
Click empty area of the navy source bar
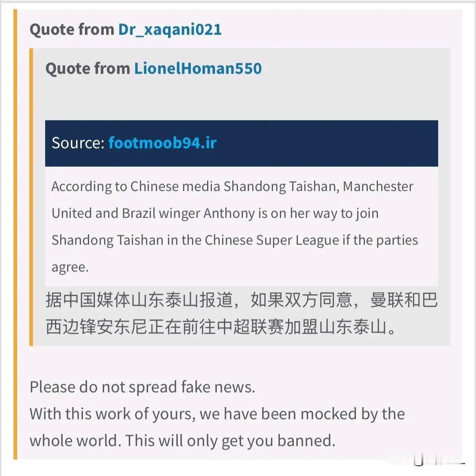pyautogui.click(x=328, y=143)
